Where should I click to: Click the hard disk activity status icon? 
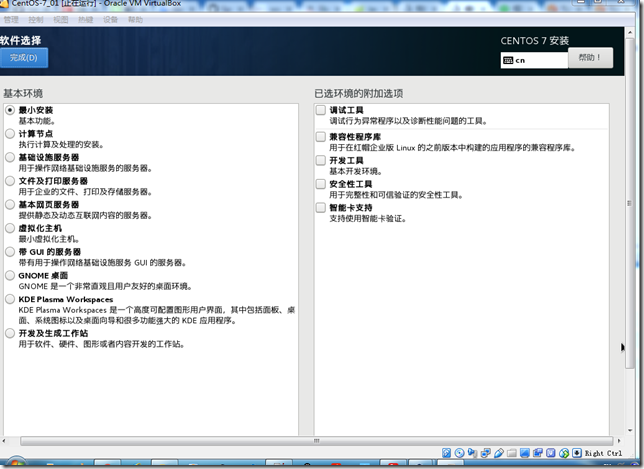coord(446,453)
